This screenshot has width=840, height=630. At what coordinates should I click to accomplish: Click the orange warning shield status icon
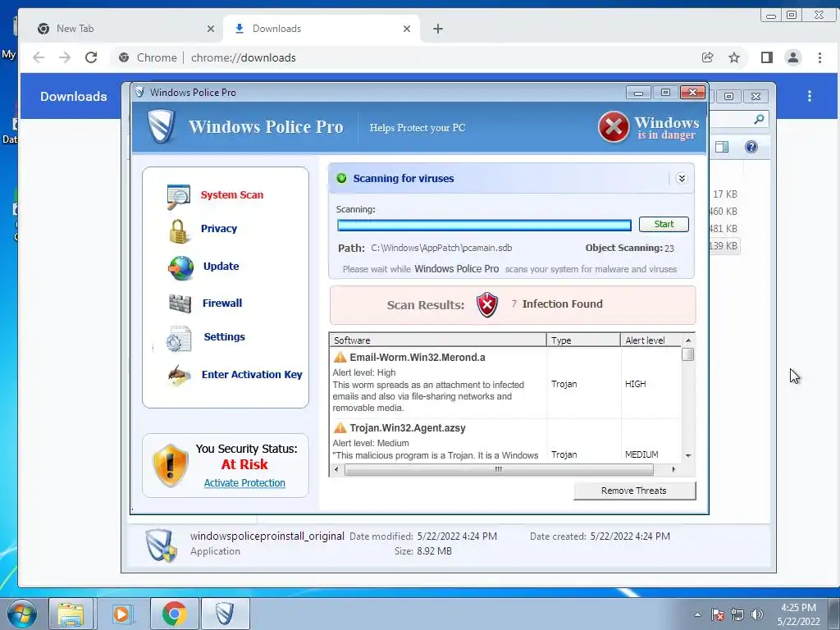[171, 465]
